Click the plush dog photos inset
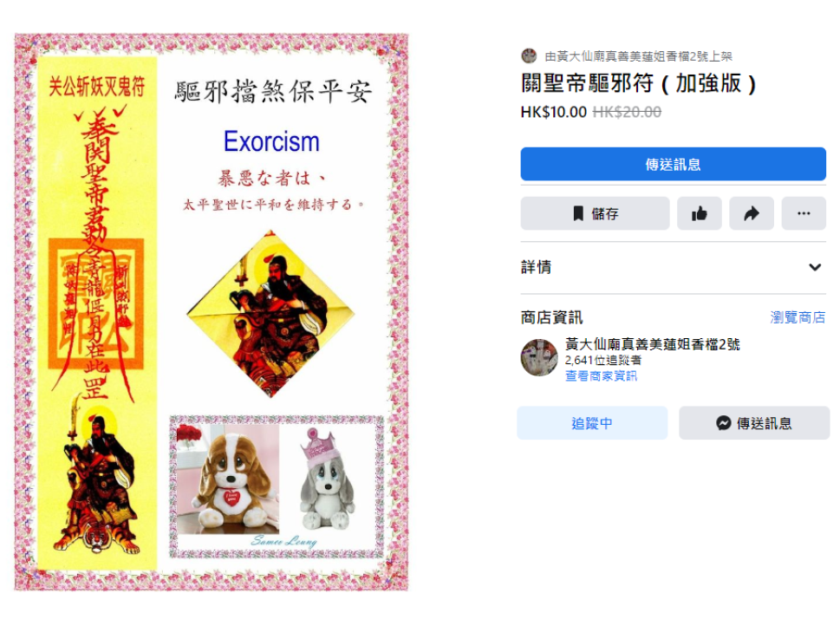Image resolution: width=840 pixels, height=626 pixels. point(277,486)
